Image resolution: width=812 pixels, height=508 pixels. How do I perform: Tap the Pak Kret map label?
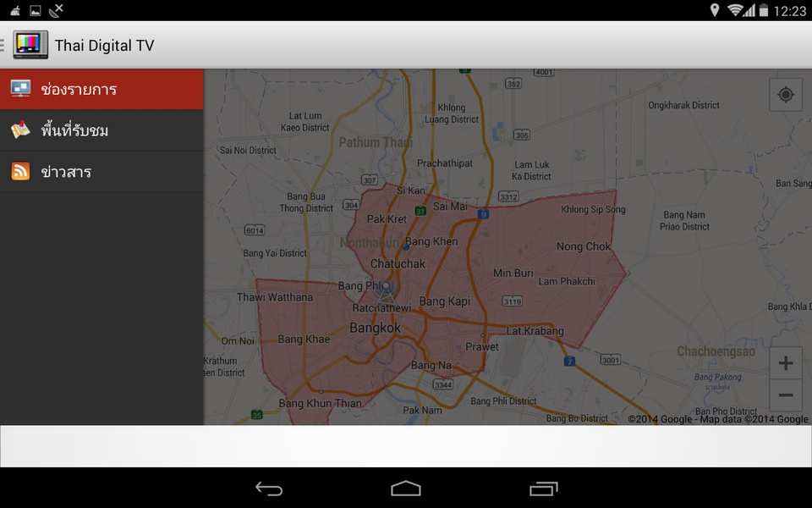(387, 218)
